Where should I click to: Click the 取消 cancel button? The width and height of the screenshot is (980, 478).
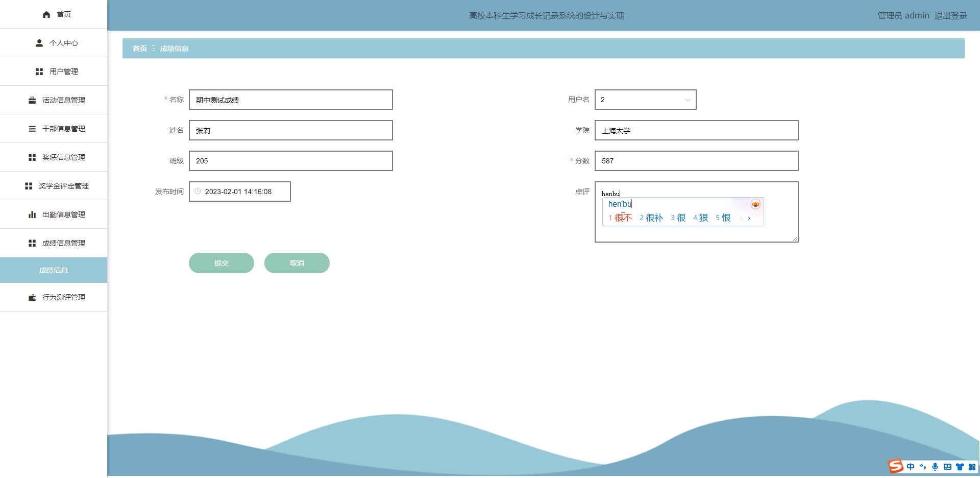pyautogui.click(x=297, y=263)
